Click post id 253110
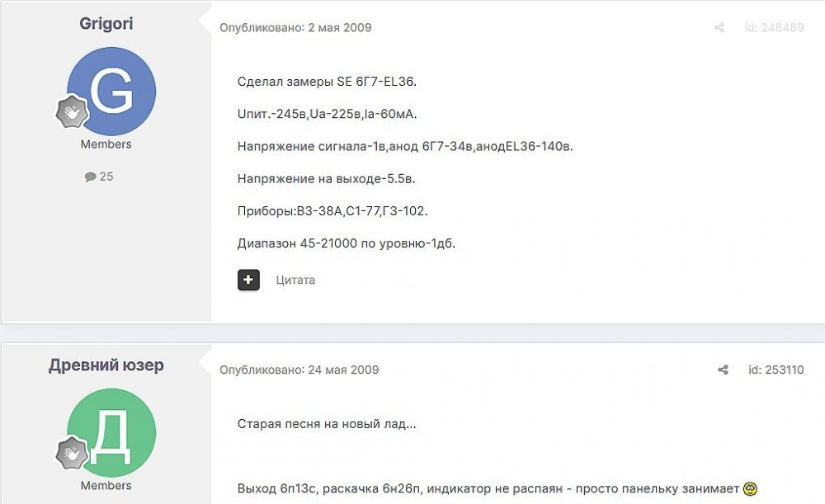 coord(774,370)
